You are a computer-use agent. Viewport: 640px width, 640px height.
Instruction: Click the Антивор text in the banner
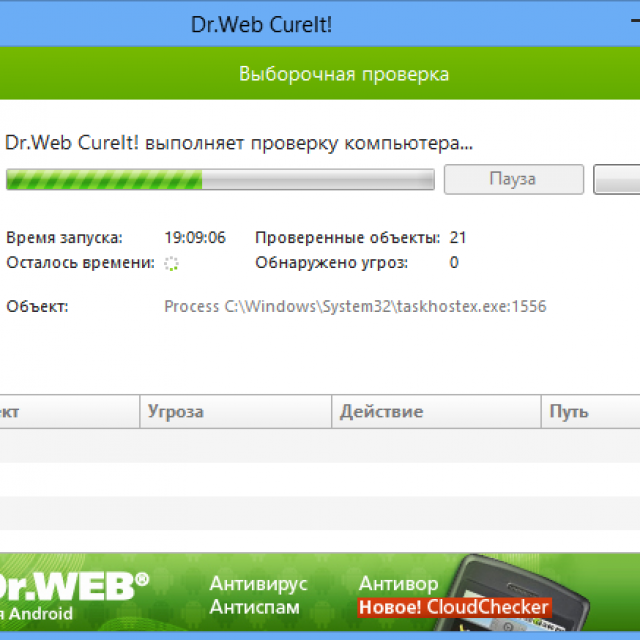click(x=398, y=584)
